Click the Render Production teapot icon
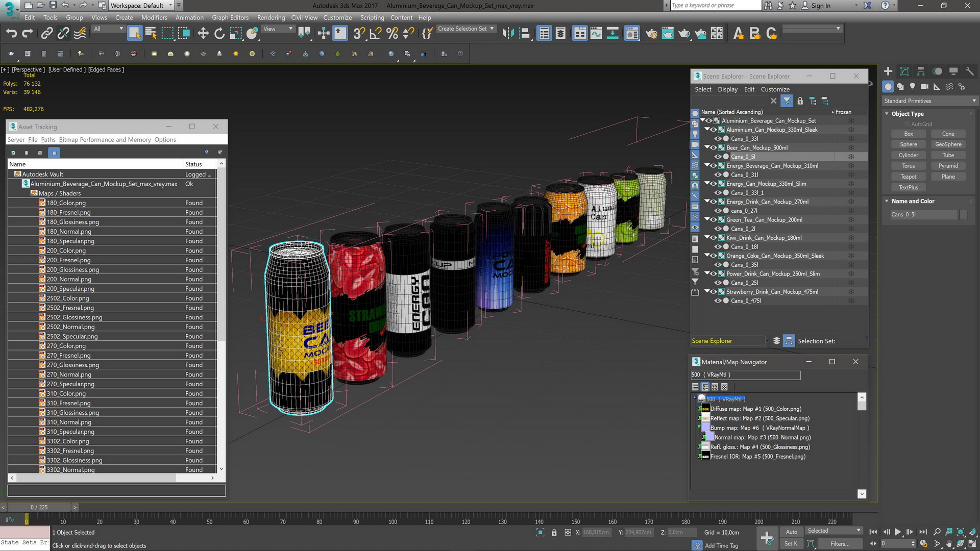 [x=684, y=34]
